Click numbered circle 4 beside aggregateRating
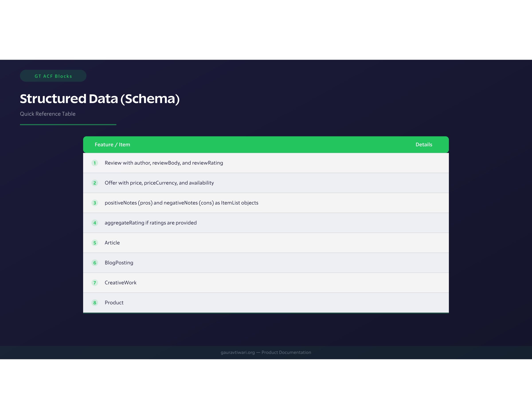The height and width of the screenshot is (419, 532). (x=95, y=223)
